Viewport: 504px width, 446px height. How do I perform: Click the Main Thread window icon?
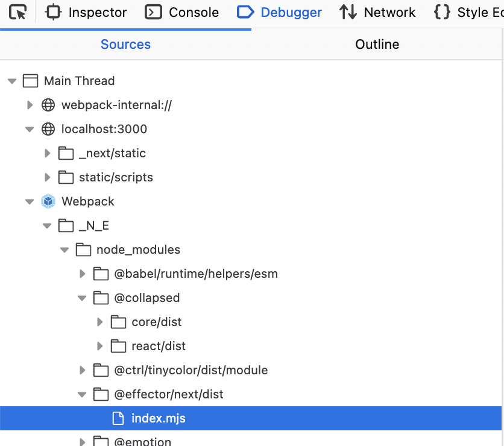31,81
